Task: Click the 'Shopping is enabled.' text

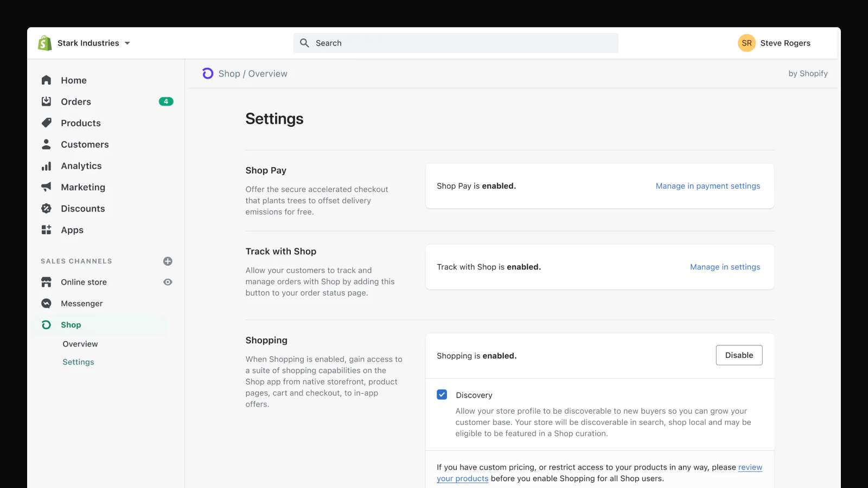Action: coord(477,356)
